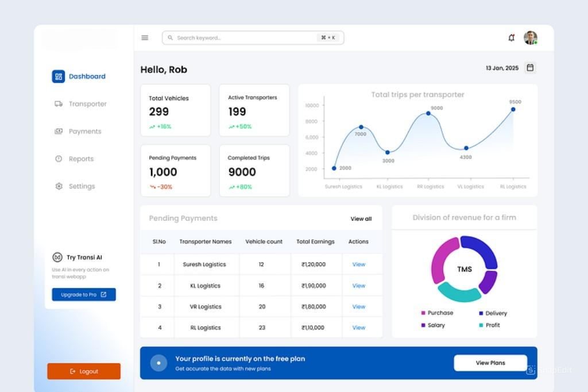Click the Transporter truck icon
This screenshot has height=392, width=588.
(59, 104)
